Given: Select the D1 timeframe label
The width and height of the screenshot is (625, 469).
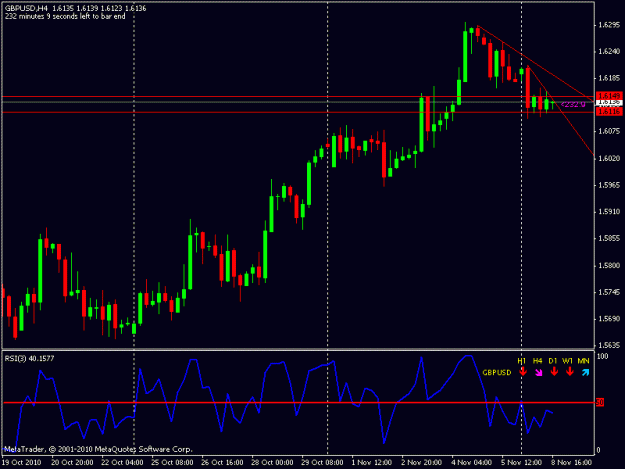Looking at the screenshot, I should pos(552,361).
